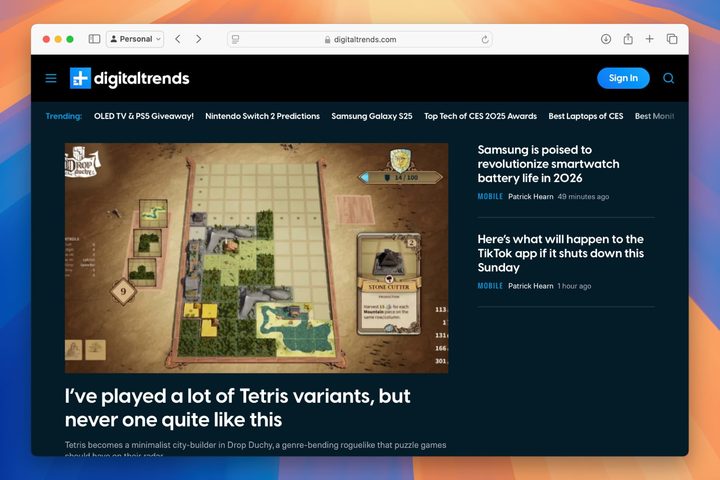Select Best Laptops of CES trending topic
The height and width of the screenshot is (480, 720).
tap(585, 116)
